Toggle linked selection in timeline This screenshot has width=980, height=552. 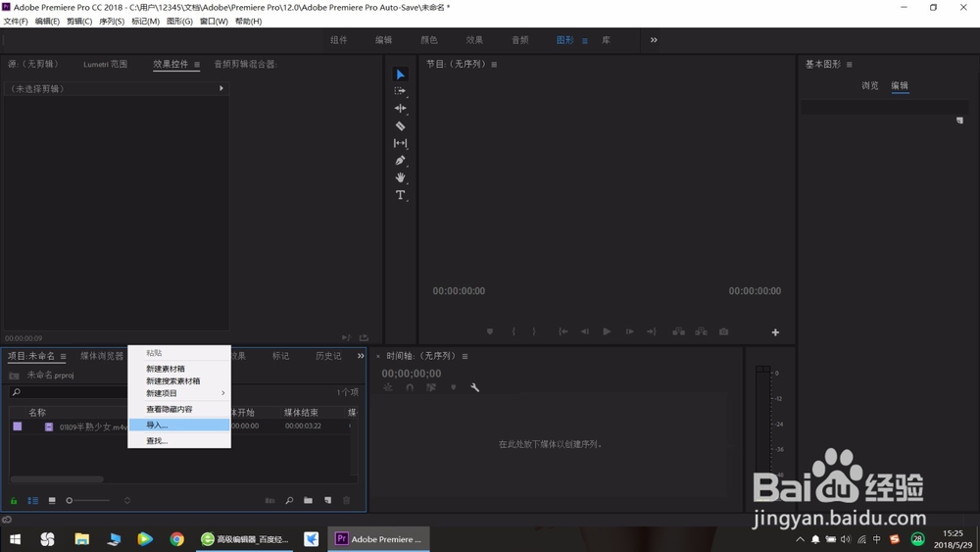pos(431,387)
